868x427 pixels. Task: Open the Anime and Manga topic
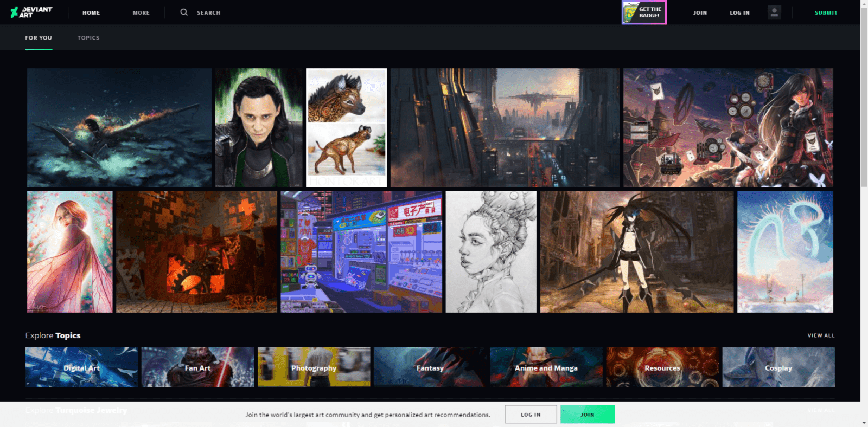[x=546, y=367]
